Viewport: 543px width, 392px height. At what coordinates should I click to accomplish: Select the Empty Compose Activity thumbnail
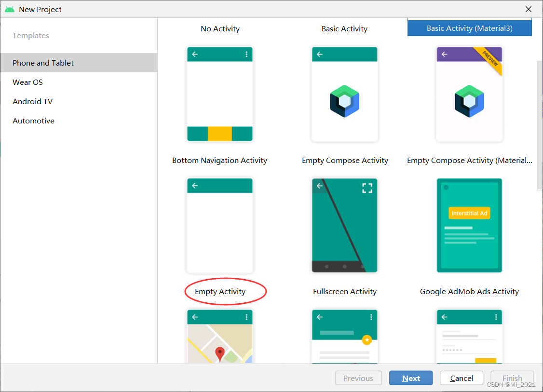pos(345,94)
